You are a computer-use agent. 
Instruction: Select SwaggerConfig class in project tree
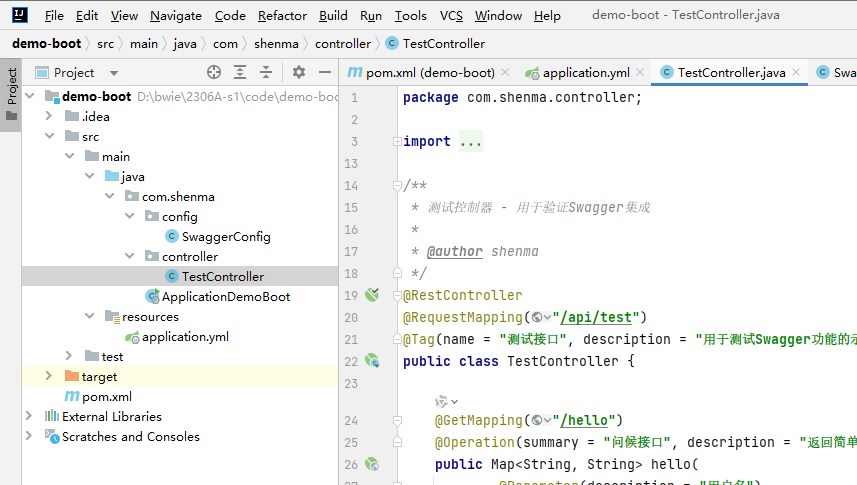(225, 236)
